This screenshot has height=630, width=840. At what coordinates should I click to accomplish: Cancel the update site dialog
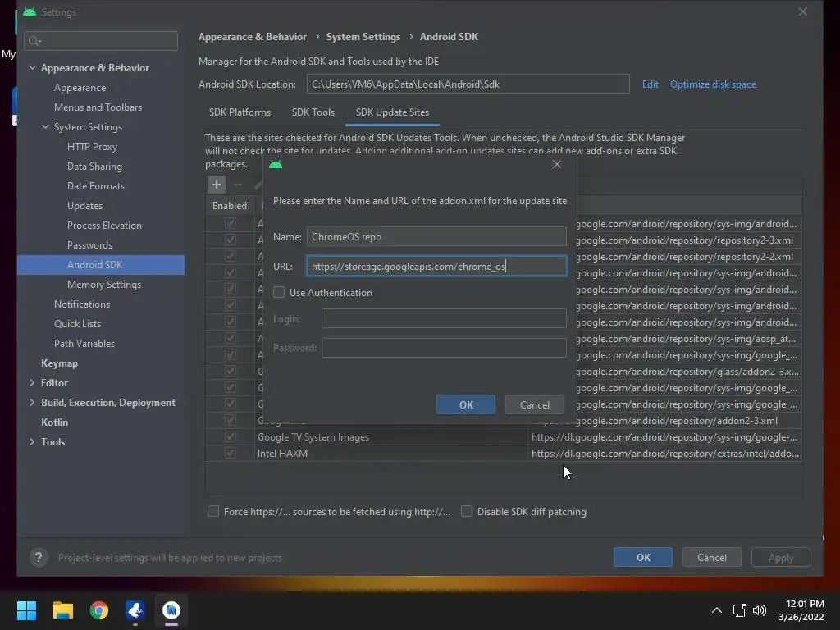tap(535, 405)
